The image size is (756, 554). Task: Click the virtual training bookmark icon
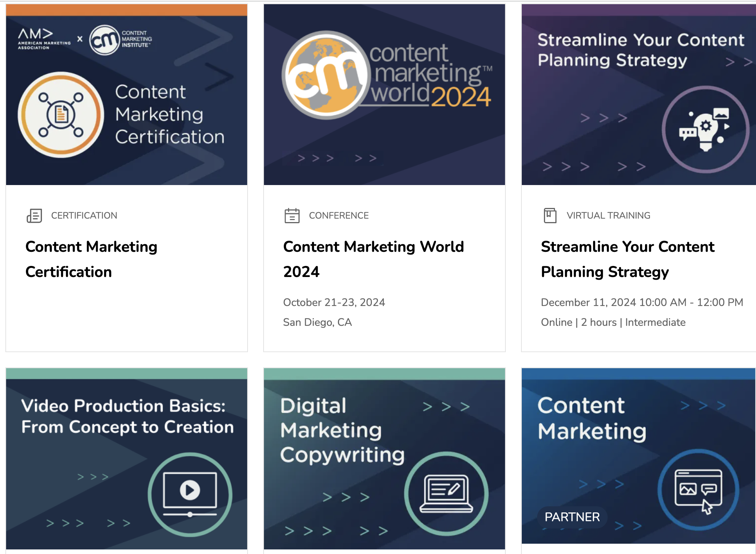pyautogui.click(x=550, y=216)
